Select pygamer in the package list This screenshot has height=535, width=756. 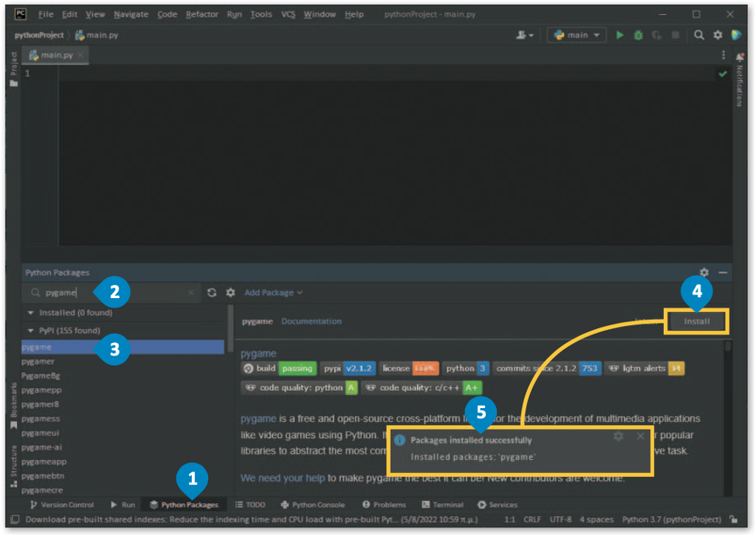pyautogui.click(x=122, y=362)
